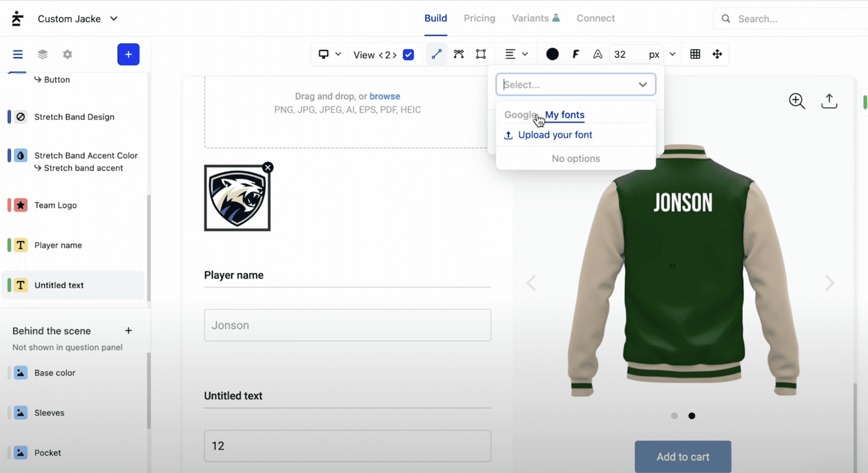Click the blue plus add button
This screenshot has height=473, width=868.
tap(129, 54)
